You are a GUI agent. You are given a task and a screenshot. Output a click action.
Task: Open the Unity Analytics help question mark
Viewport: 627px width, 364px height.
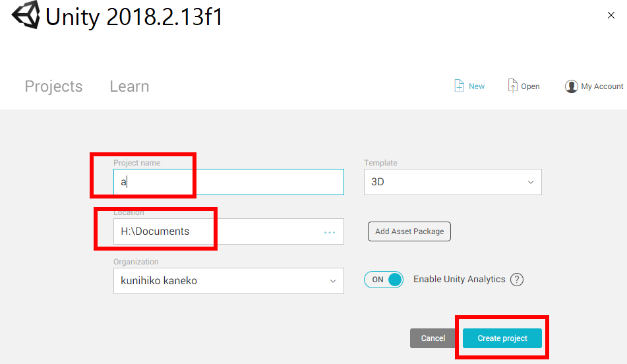(517, 280)
